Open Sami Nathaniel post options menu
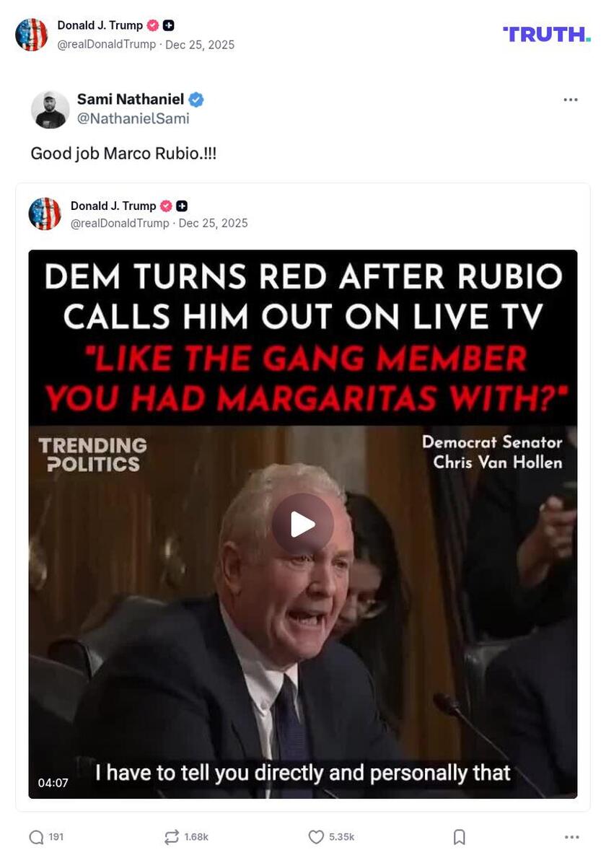The image size is (606, 868). click(x=571, y=100)
